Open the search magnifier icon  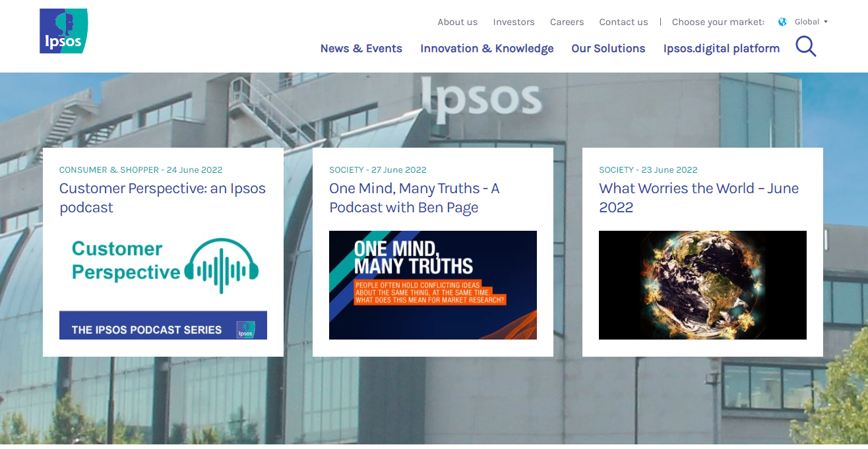click(x=805, y=46)
